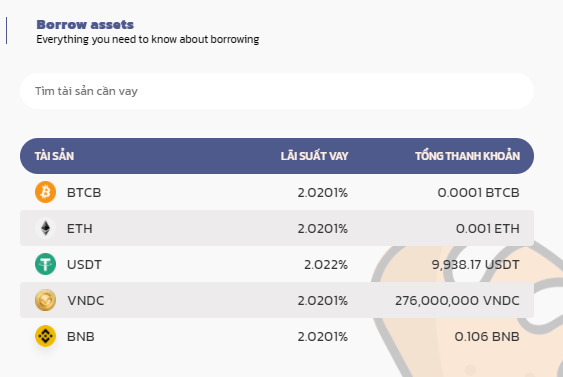Image resolution: width=563 pixels, height=377 pixels.
Task: Focus the 'Tìm tài sản cần vay' search field
Action: coord(277,91)
